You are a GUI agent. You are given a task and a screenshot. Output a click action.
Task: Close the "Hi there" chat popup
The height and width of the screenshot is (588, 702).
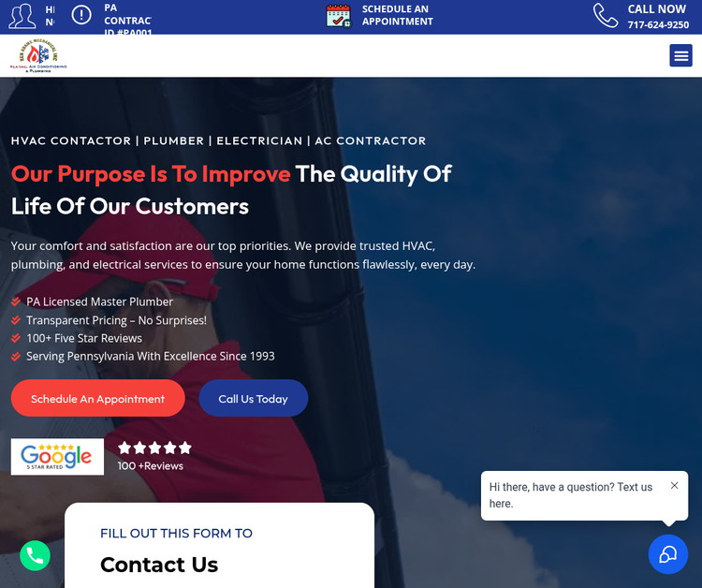[674, 485]
